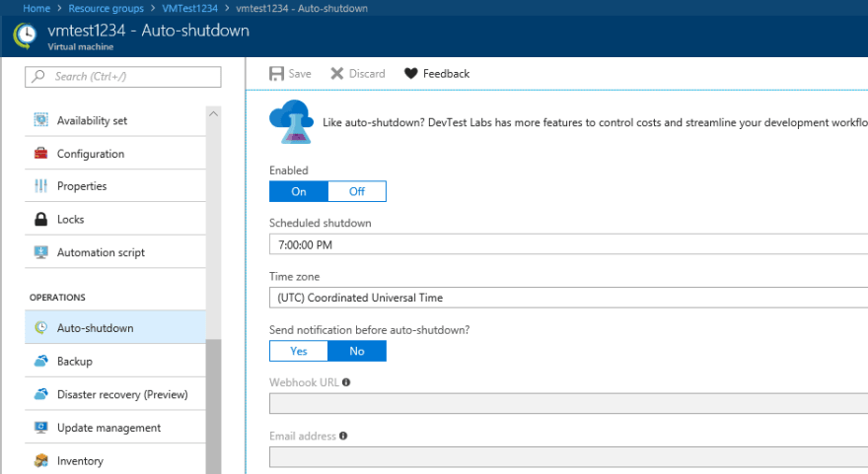Click the Inventory boxes icon
Viewport: 868px width, 474px height.
41,461
